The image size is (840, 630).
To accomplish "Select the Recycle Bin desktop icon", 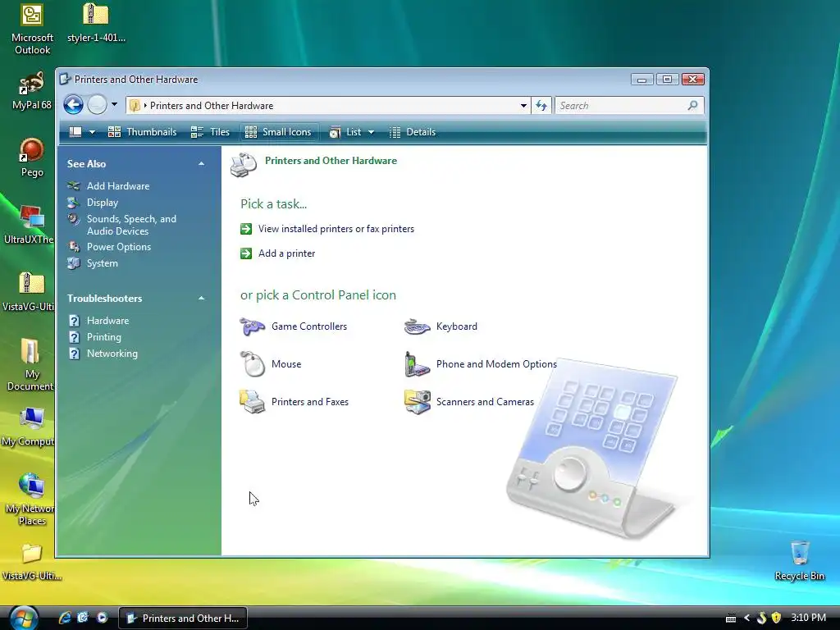I will pos(799,560).
